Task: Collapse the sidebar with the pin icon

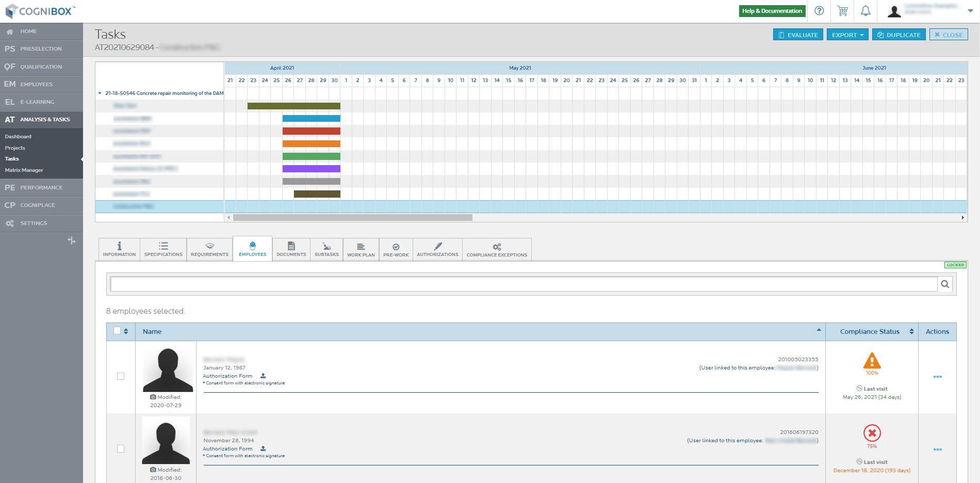Action: click(72, 240)
